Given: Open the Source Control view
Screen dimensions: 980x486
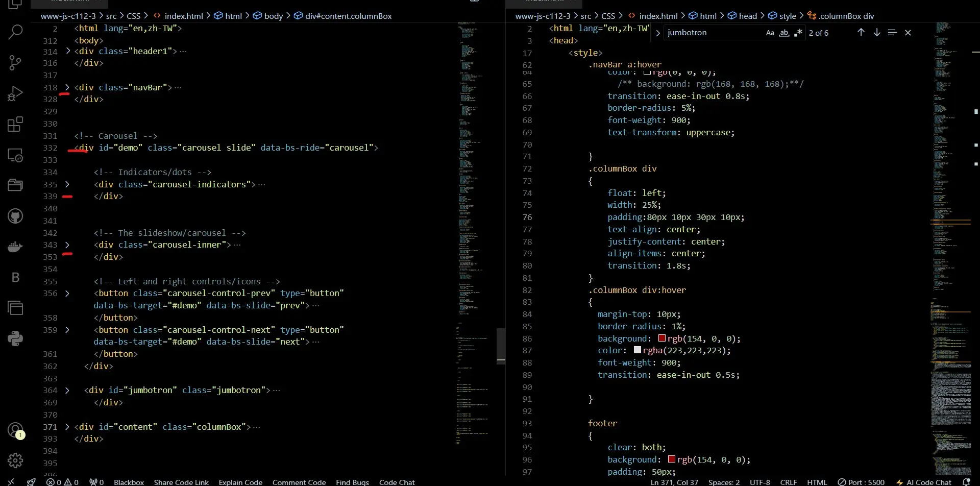Looking at the screenshot, I should [x=15, y=63].
